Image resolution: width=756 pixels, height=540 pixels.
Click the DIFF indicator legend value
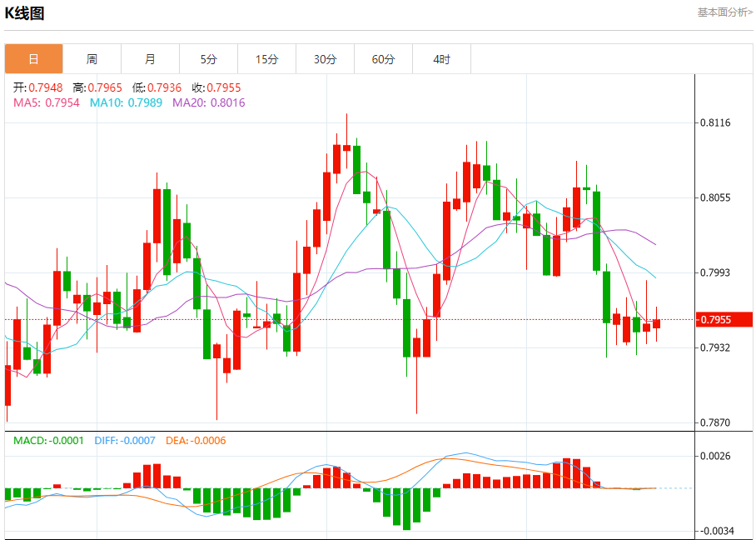pyautogui.click(x=124, y=441)
